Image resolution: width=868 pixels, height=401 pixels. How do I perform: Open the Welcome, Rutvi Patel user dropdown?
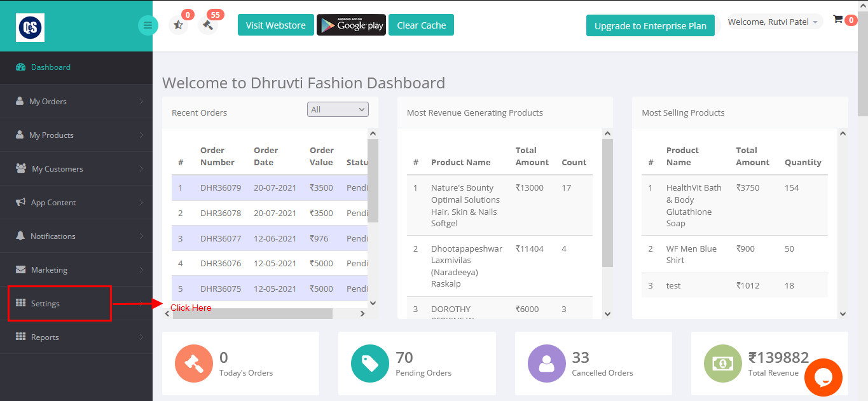click(775, 22)
